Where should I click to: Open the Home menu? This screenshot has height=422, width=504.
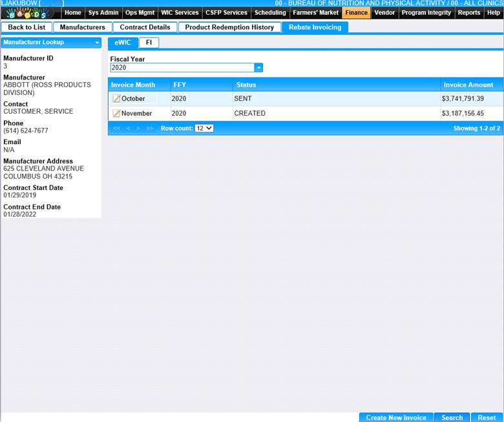pos(73,13)
